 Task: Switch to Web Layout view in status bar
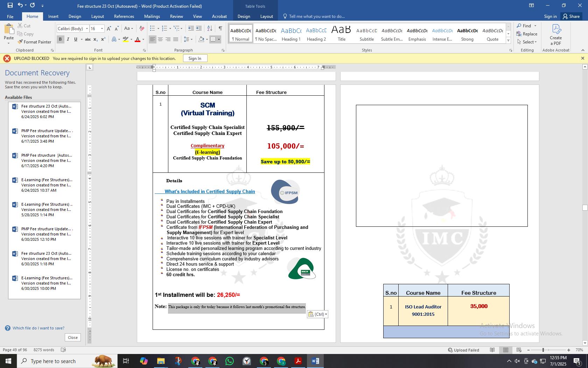(519, 350)
